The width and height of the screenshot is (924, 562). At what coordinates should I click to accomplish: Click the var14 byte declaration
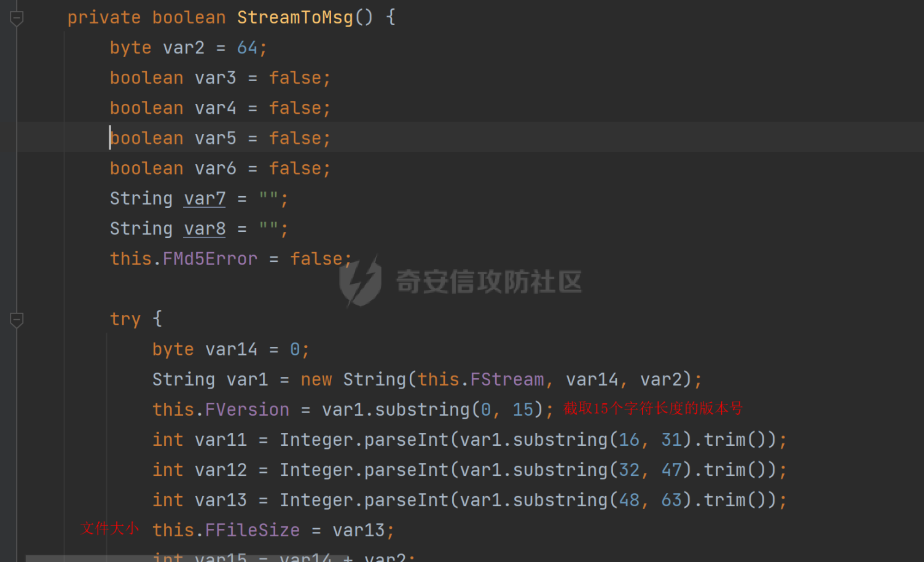coord(231,349)
